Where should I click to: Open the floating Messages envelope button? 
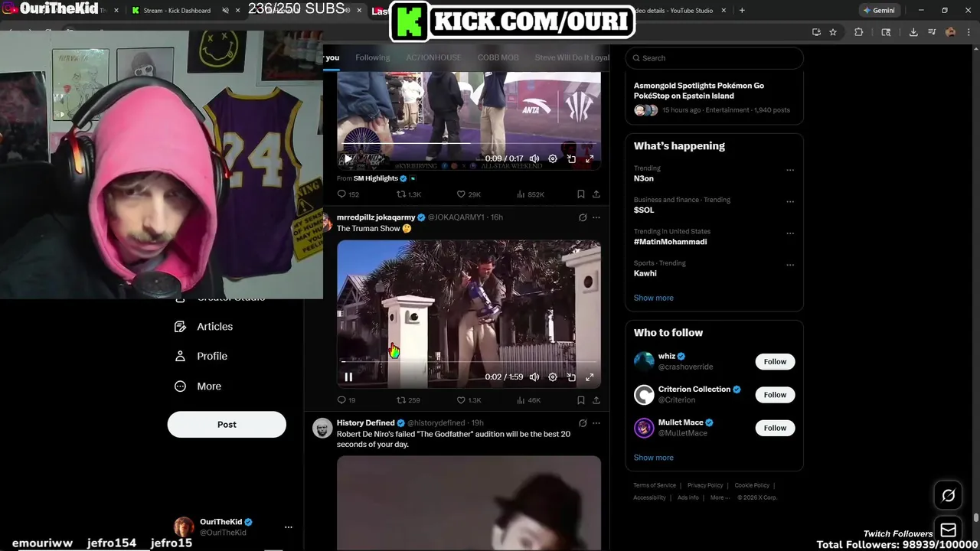948,530
